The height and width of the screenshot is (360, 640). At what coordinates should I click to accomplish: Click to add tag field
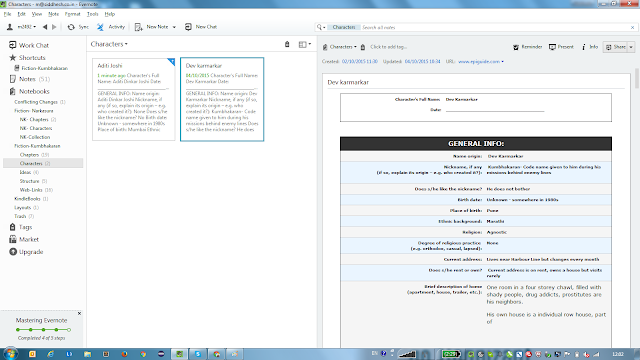pos(389,47)
